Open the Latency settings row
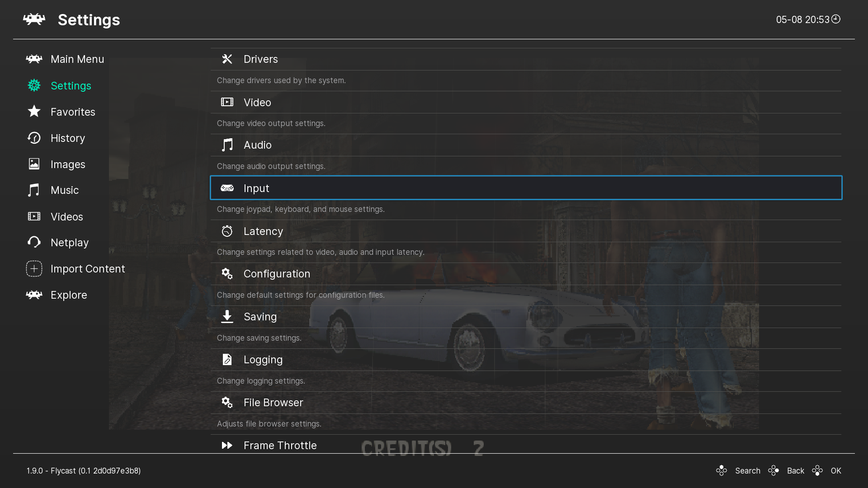868x488 pixels. [526, 231]
